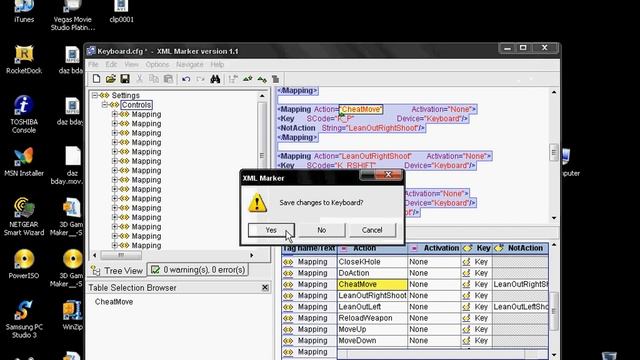
Task: Click the Paste clipboard toolbar icon
Action: 168,79
